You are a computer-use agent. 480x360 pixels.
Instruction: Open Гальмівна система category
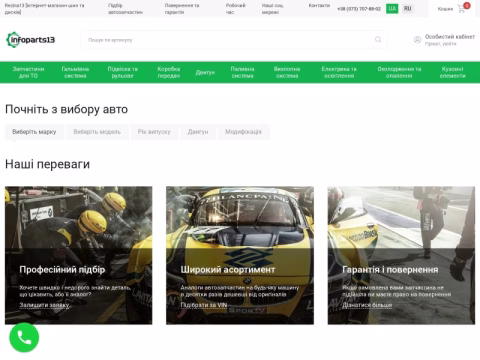[75, 72]
